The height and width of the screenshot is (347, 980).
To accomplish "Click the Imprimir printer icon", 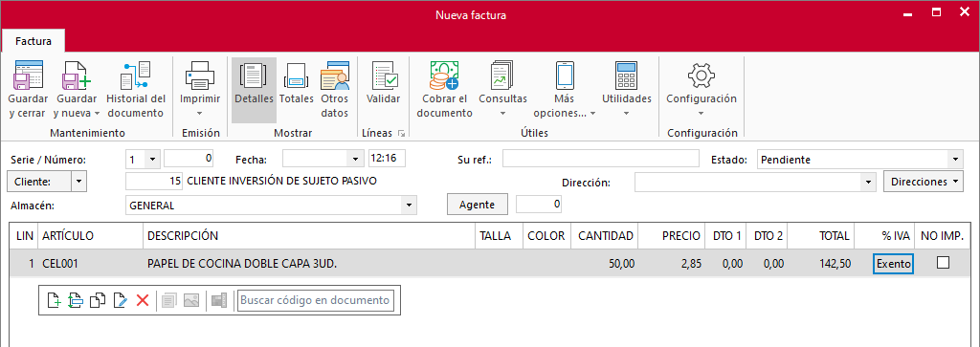I will pos(200,76).
